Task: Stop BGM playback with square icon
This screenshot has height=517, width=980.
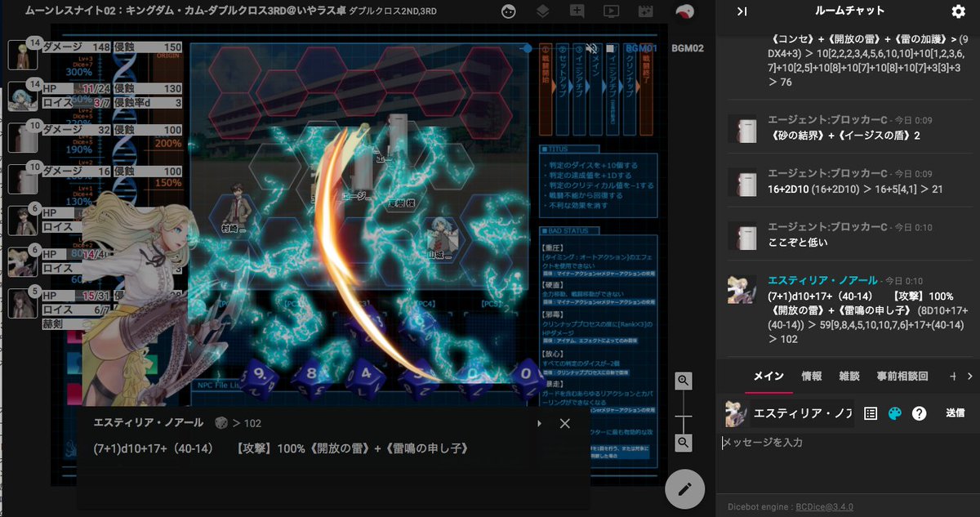Action: [x=609, y=48]
